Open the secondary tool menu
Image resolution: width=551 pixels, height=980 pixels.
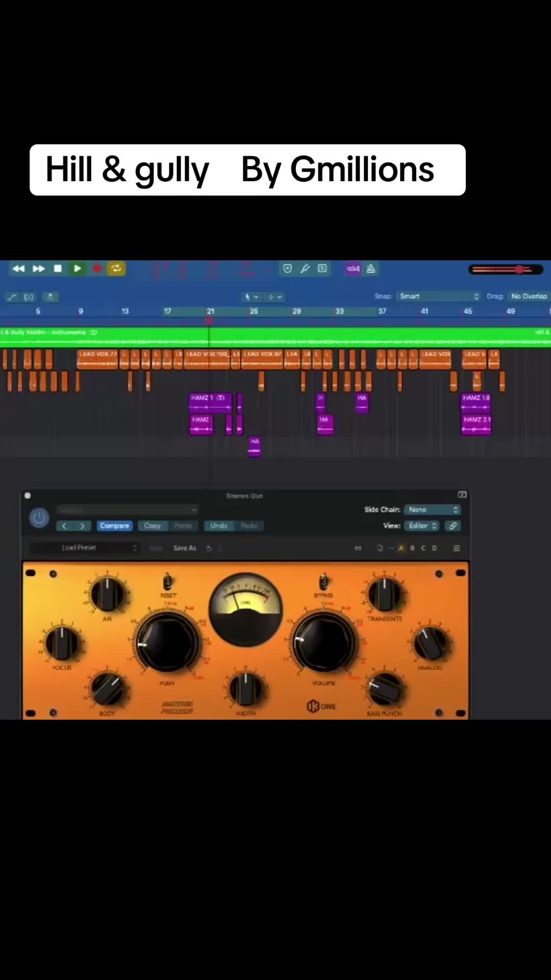coord(274,297)
